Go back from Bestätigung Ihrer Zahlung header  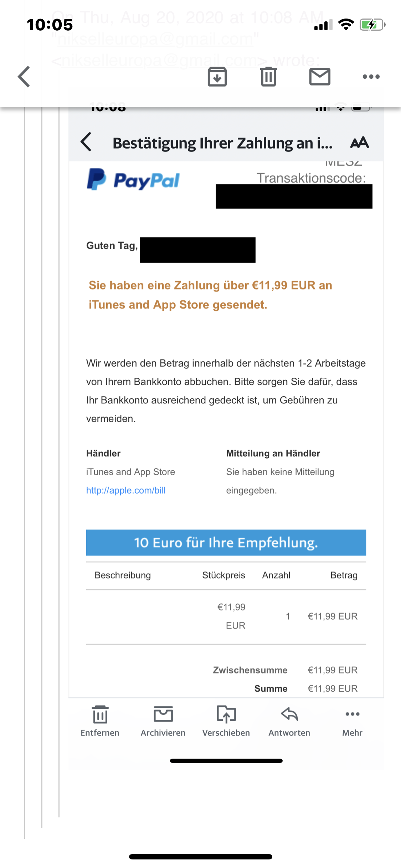tap(86, 142)
